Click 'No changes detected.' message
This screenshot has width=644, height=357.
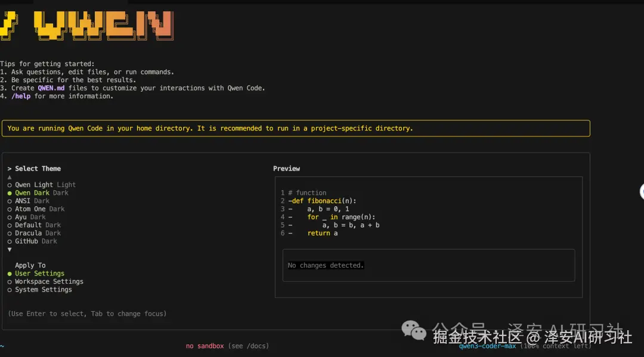(x=326, y=265)
